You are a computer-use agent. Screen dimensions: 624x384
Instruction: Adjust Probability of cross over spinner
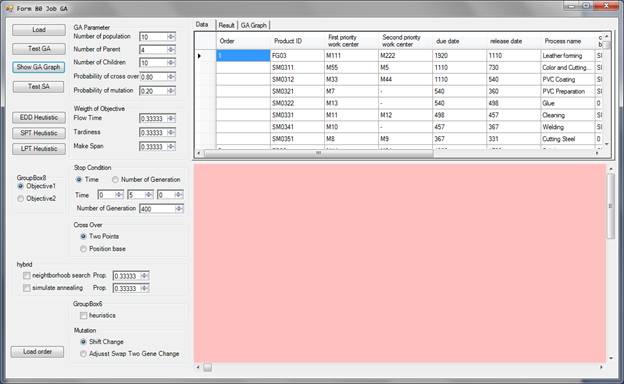[x=171, y=77]
